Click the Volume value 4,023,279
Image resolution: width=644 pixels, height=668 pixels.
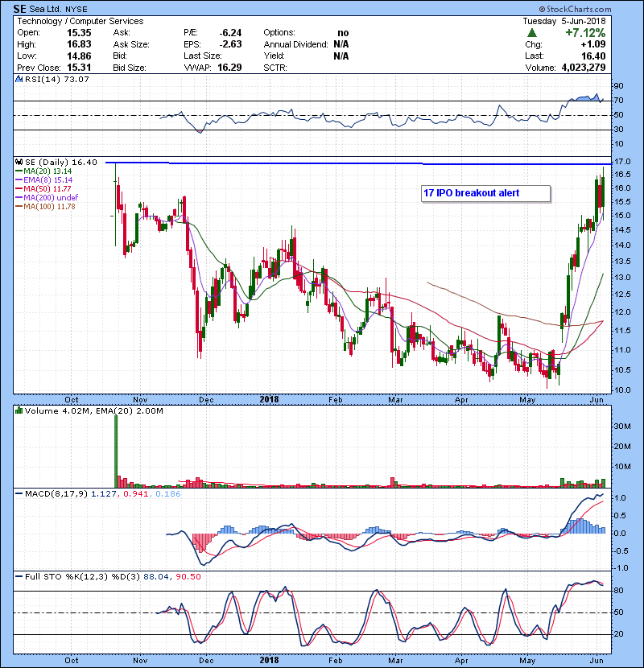584,68
